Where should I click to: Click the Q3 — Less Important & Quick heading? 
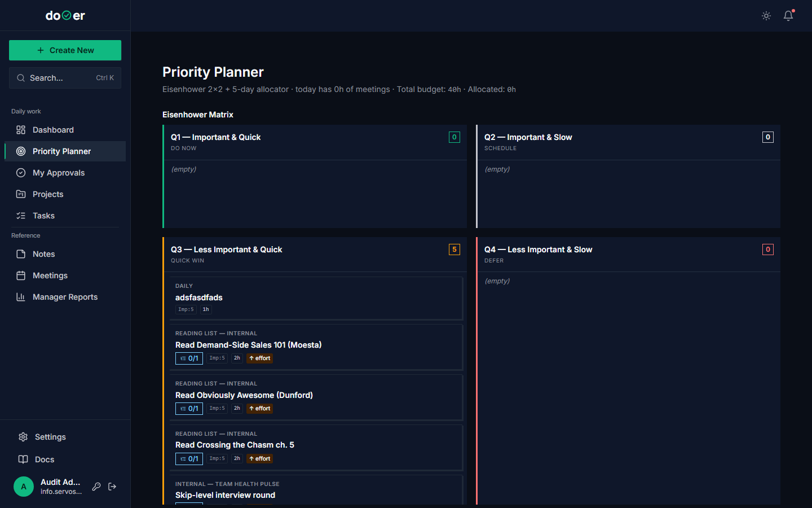(x=226, y=249)
